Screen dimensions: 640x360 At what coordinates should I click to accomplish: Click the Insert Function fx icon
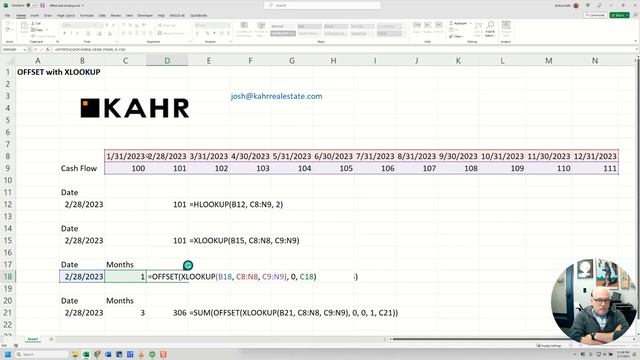click(x=48, y=49)
